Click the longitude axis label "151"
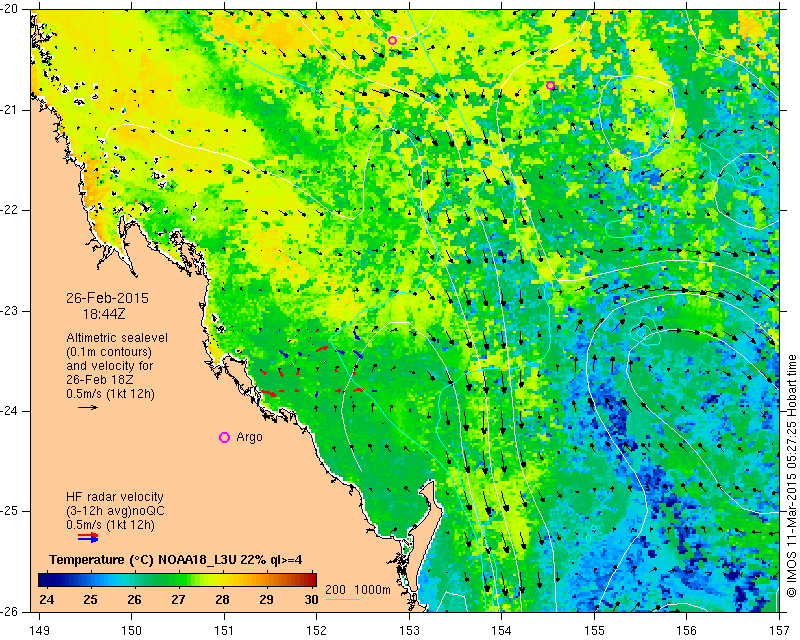Screen dimensions: 800x640 pos(224,631)
